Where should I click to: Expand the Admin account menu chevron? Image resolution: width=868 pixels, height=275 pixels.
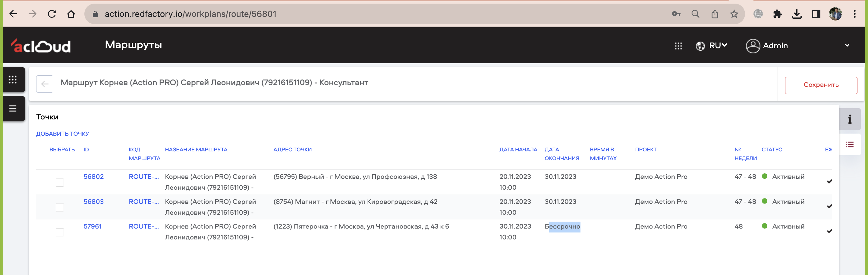point(847,46)
